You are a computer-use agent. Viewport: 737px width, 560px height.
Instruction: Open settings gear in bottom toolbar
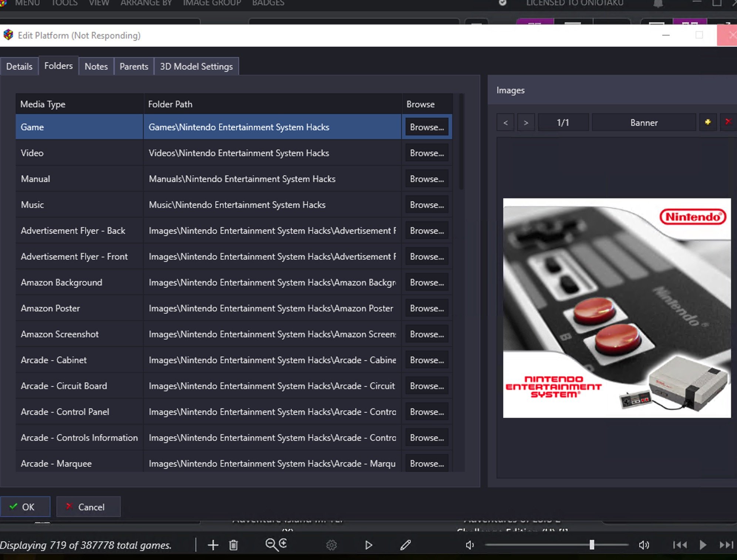click(x=332, y=545)
